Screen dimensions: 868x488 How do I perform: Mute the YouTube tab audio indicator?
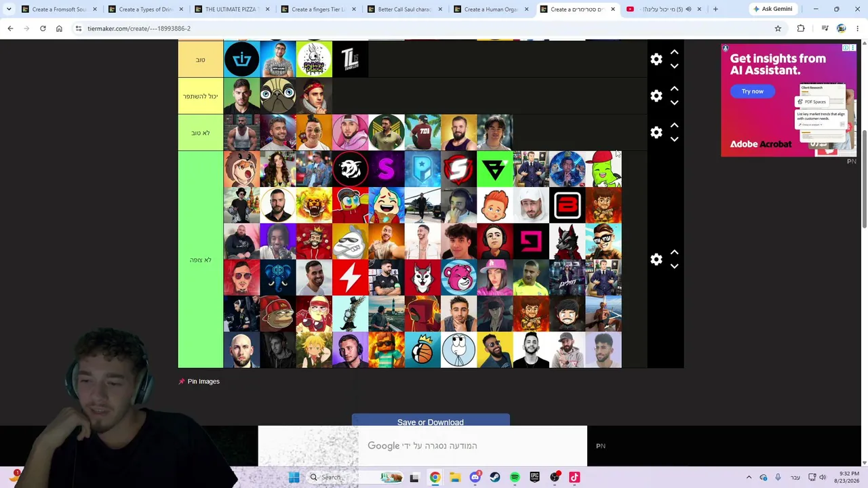tap(688, 9)
